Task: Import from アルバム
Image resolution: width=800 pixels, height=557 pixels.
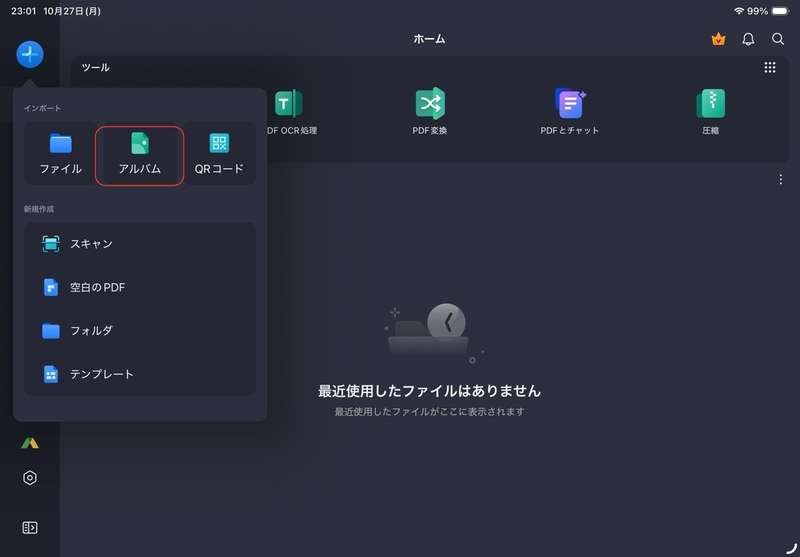Action: (139, 156)
